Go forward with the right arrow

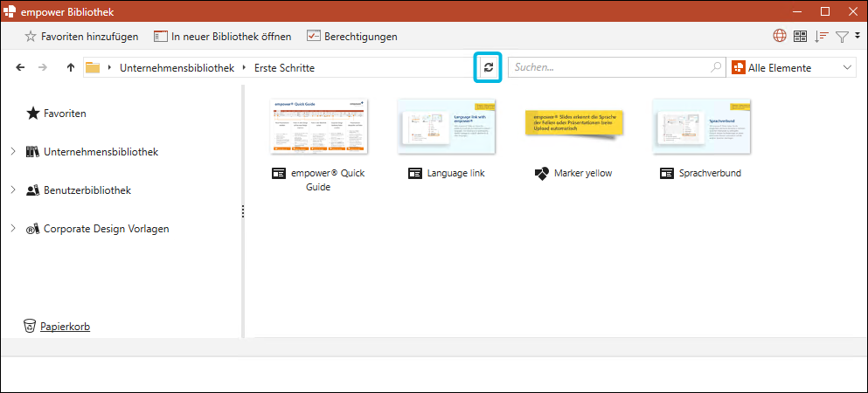(43, 67)
